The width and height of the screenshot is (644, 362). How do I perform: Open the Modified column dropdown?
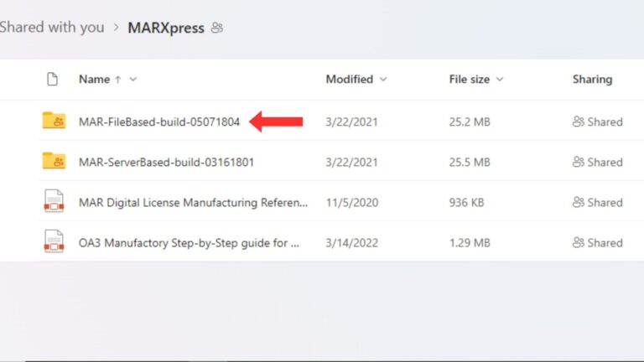(383, 80)
